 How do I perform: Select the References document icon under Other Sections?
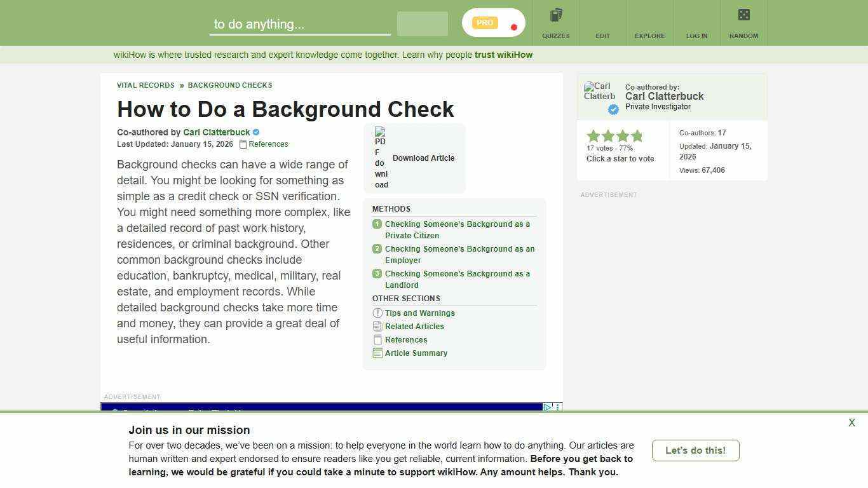377,339
